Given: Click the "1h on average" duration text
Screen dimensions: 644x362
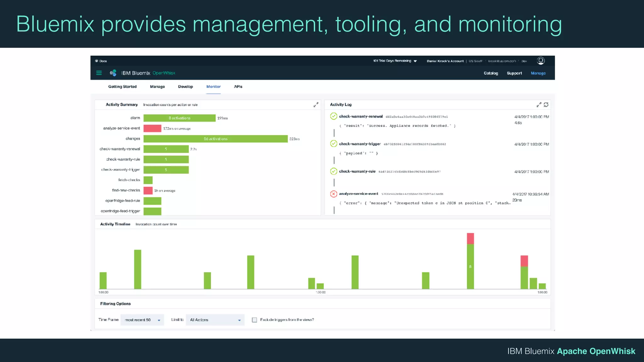Looking at the screenshot, I should pyautogui.click(x=165, y=191).
